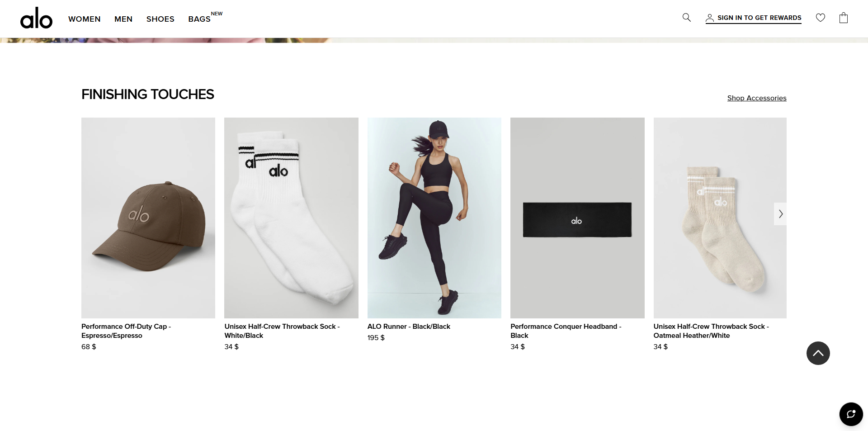The image size is (868, 431).
Task: Open the SHOES menu
Action: [x=160, y=19]
